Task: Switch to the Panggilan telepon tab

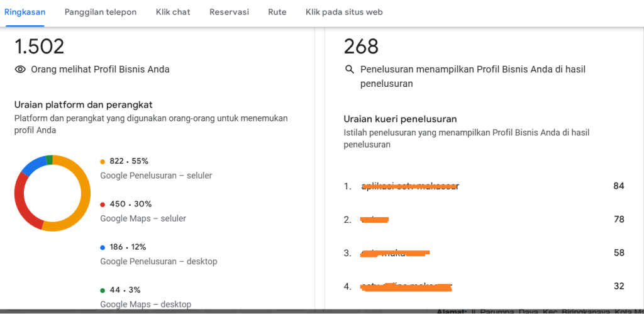Action: [101, 12]
